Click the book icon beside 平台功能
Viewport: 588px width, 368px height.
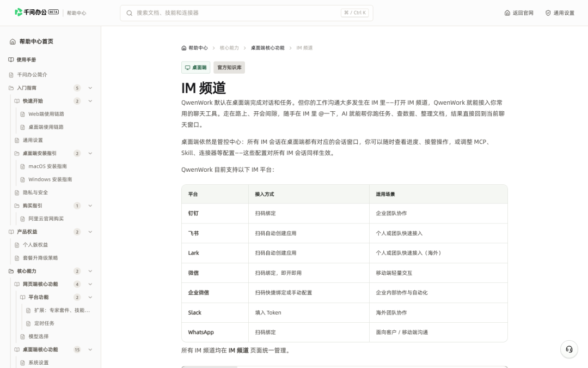pyautogui.click(x=22, y=298)
